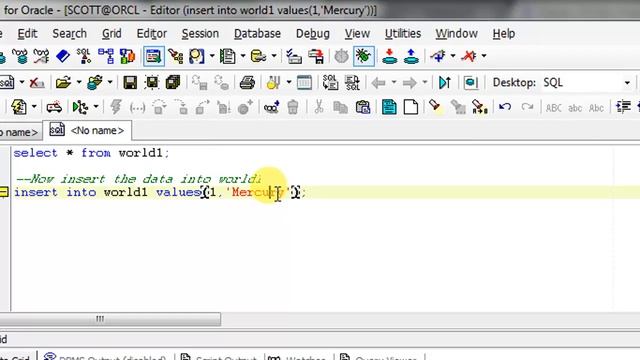Image resolution: width=640 pixels, height=360 pixels.
Task: Open the Grid menu
Action: pyautogui.click(x=111, y=33)
